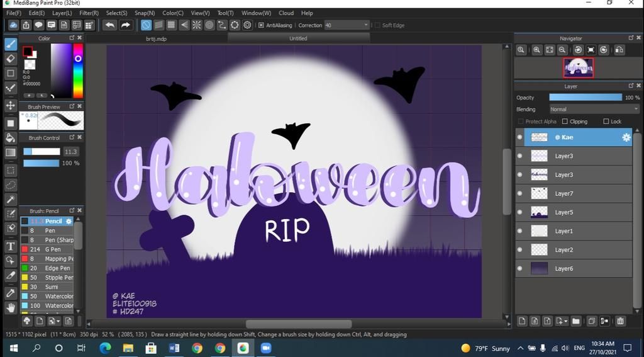
Task: Toggle the Soft Edge checkbox
Action: [377, 25]
